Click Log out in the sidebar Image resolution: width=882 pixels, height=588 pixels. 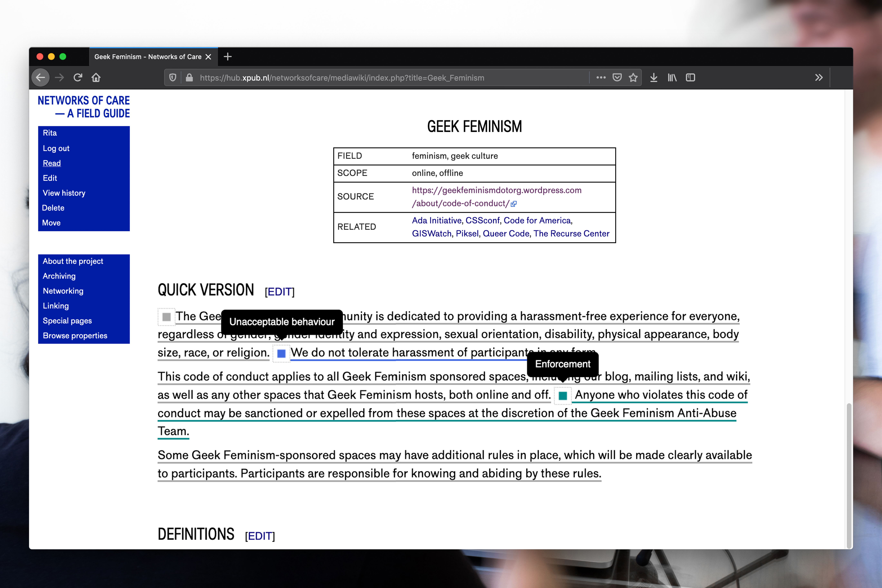click(x=56, y=148)
